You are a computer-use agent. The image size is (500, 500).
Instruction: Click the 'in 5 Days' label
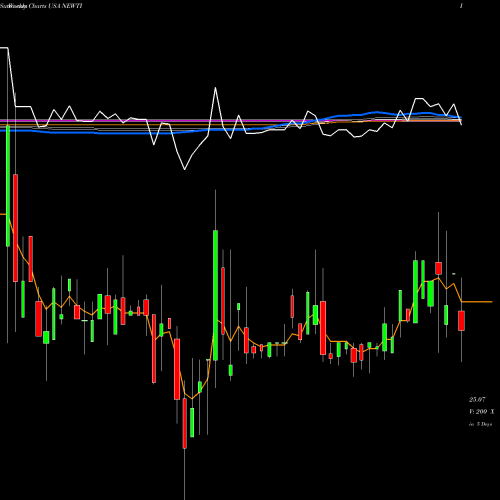[480, 424]
